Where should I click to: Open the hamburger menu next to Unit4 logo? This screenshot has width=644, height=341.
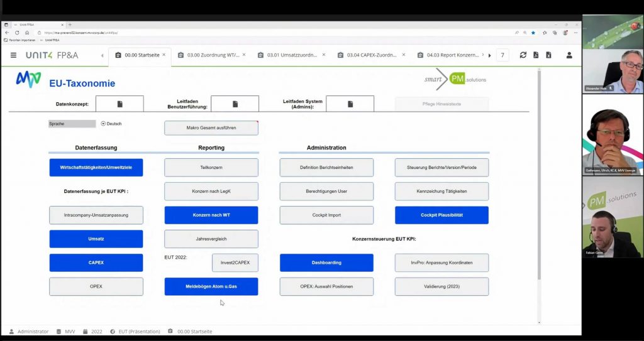click(x=13, y=55)
